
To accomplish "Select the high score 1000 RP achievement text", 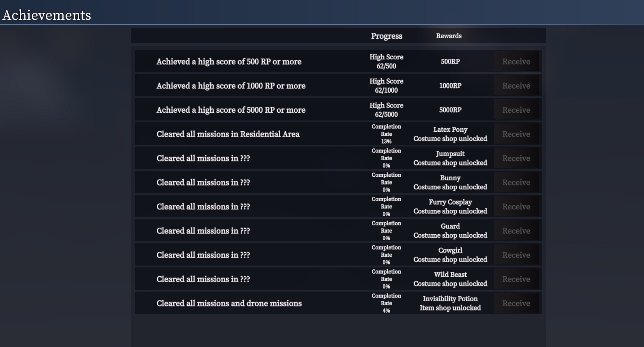I will 231,86.
